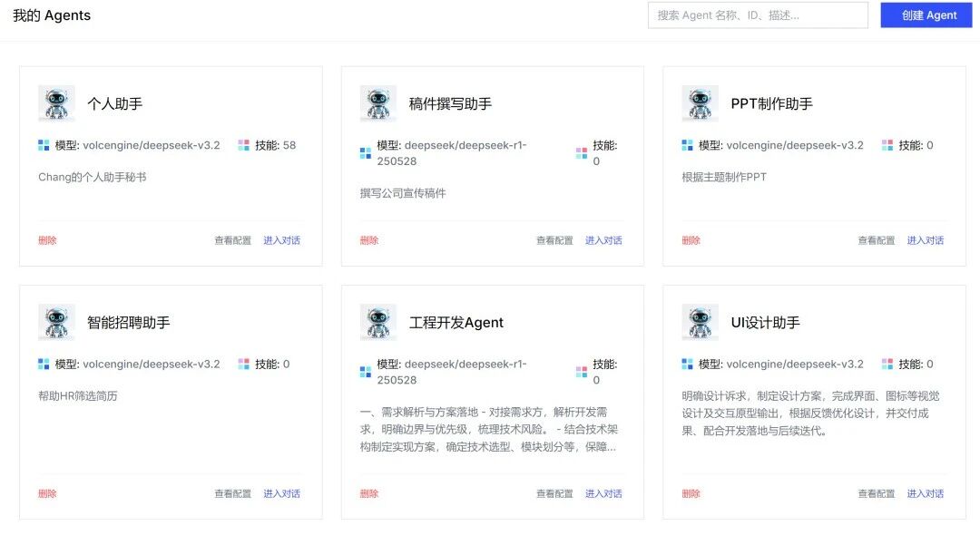
Task: Select the 智能招聘助手 card title
Action: coord(128,323)
